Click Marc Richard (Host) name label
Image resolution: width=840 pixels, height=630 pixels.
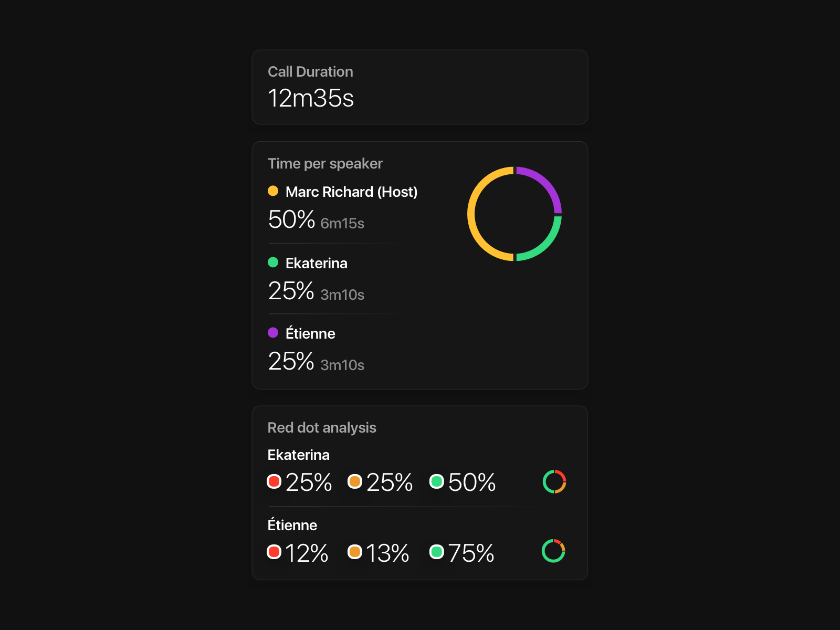tap(352, 192)
